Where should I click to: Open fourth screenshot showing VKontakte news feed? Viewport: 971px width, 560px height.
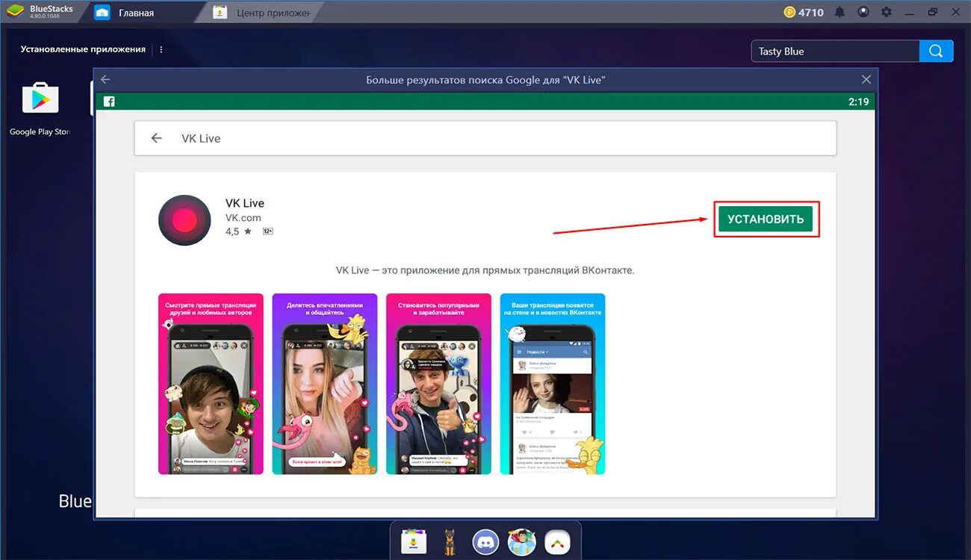[x=552, y=384]
